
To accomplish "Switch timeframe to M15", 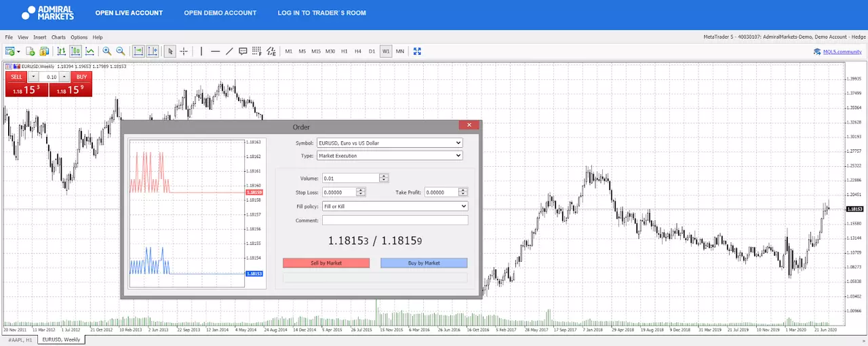I will (x=316, y=51).
